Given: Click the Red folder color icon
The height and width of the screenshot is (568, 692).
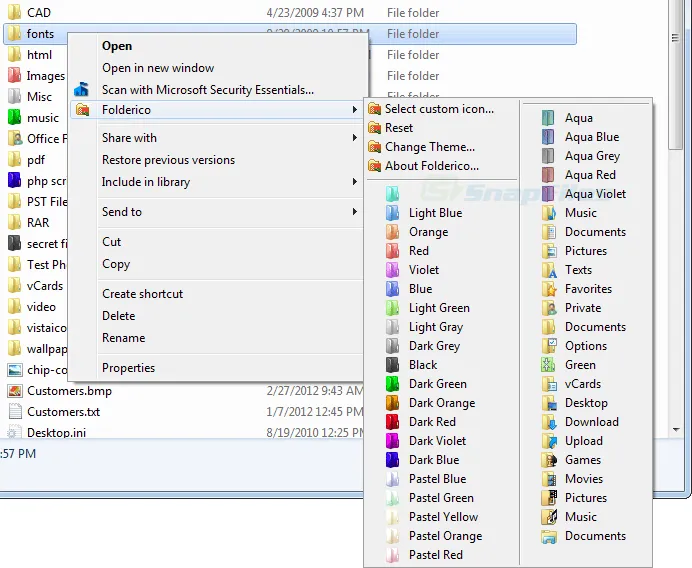Looking at the screenshot, I should pos(392,251).
